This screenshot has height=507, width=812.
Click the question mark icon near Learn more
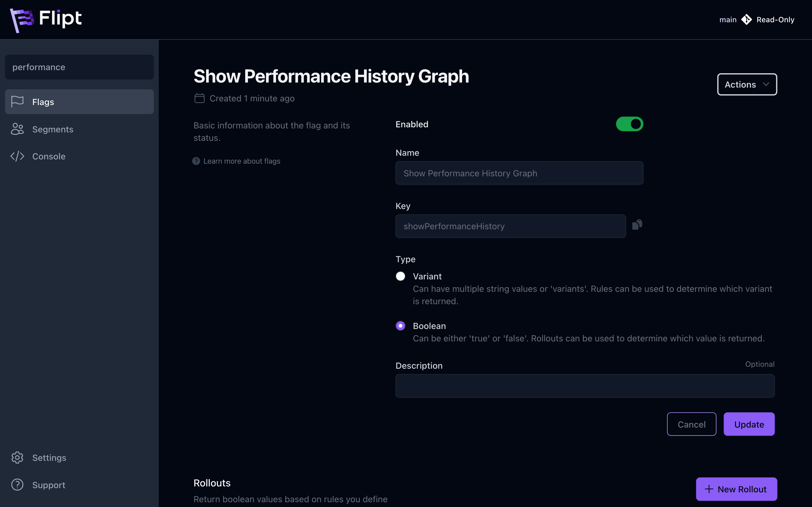pos(196,161)
